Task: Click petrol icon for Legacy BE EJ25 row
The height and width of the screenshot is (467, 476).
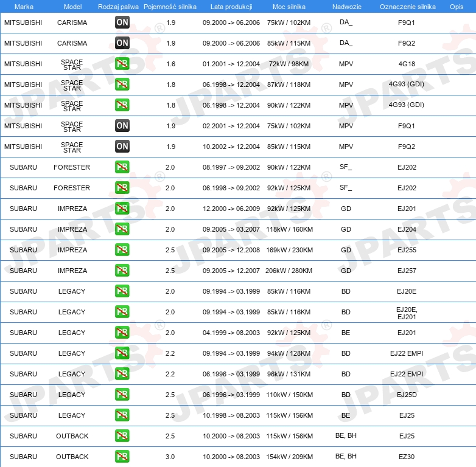Action: tap(122, 415)
